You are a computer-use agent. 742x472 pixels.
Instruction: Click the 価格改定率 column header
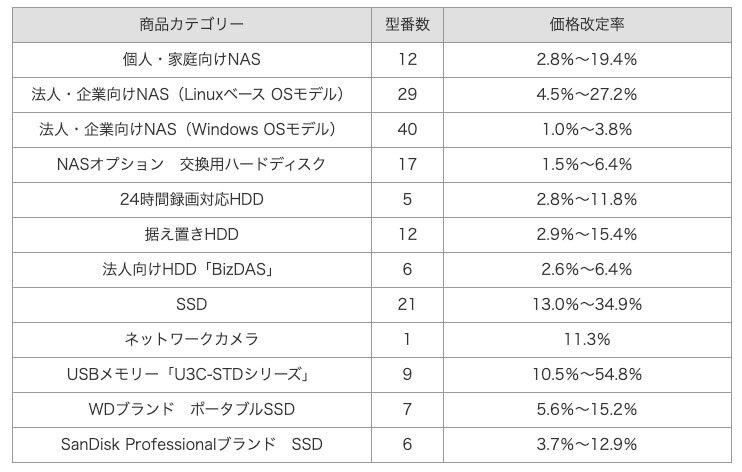pyautogui.click(x=587, y=24)
